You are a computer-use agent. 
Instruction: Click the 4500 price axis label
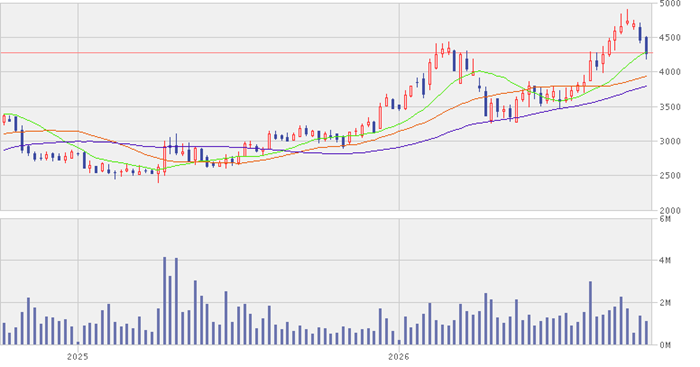point(670,38)
